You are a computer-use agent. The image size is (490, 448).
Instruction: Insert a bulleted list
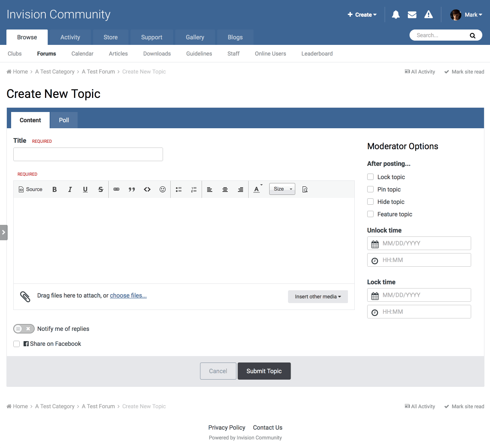tap(179, 189)
